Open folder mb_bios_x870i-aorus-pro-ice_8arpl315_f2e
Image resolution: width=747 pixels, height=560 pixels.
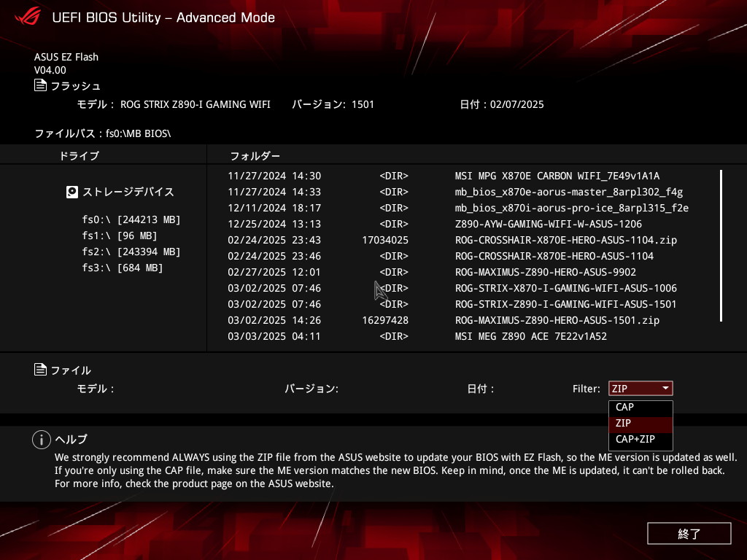coord(572,208)
